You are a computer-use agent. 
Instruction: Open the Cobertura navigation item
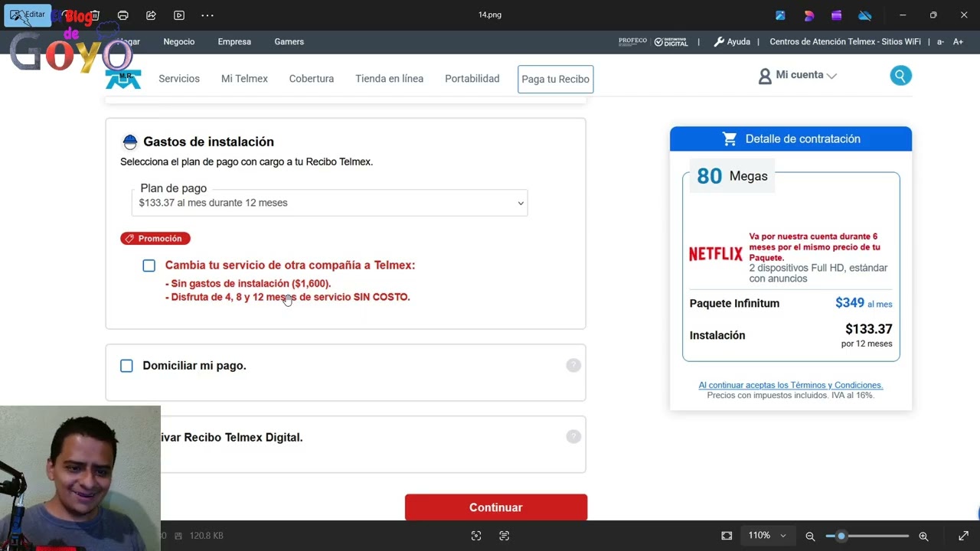312,79
